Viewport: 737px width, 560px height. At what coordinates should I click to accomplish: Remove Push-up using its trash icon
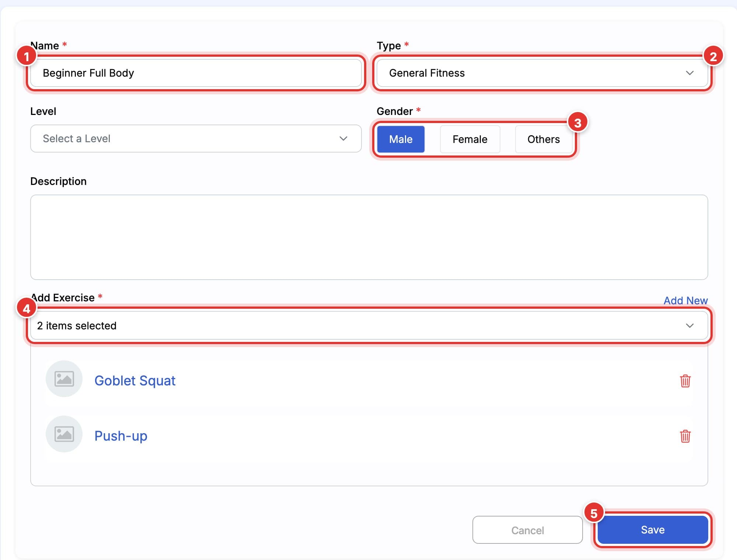(685, 436)
